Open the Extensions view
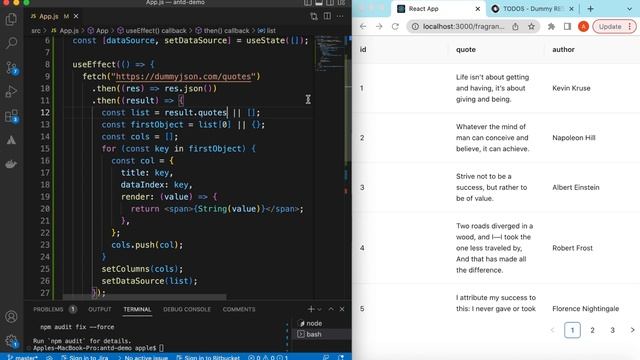Image resolution: width=640 pixels, height=360 pixels. tap(11, 116)
